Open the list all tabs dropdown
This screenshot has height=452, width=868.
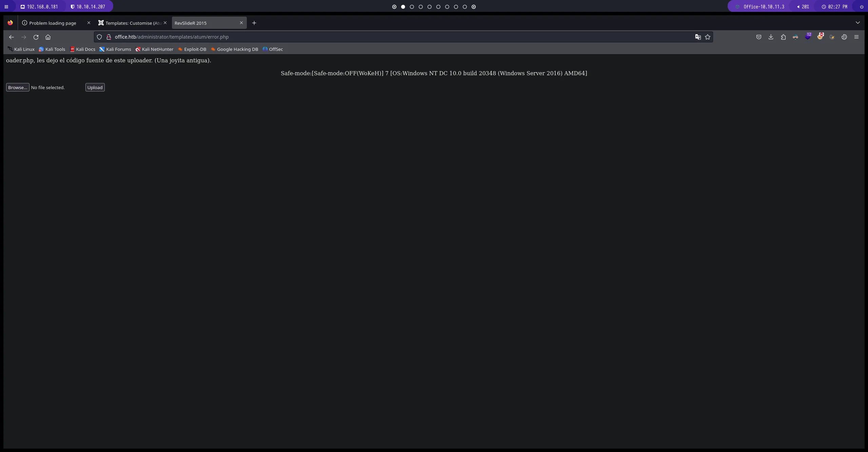pos(858,23)
